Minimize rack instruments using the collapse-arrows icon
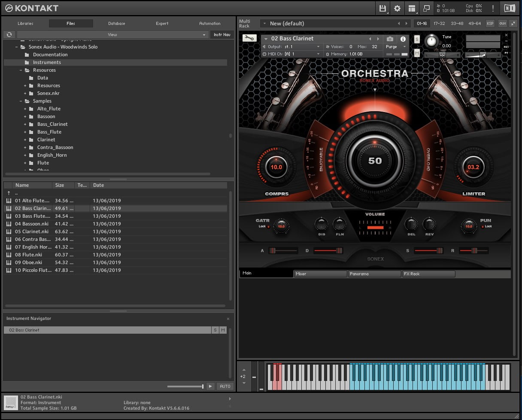This screenshot has height=420, width=522. (x=513, y=23)
